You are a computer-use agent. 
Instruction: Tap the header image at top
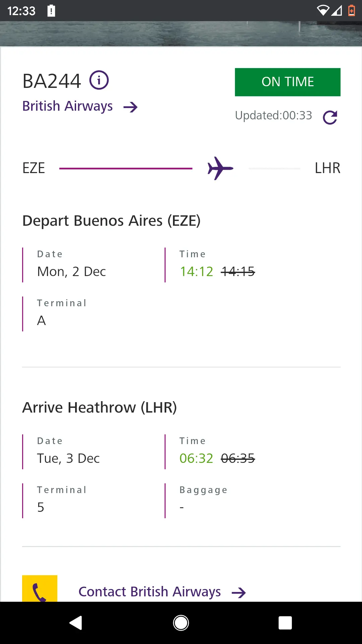181,34
